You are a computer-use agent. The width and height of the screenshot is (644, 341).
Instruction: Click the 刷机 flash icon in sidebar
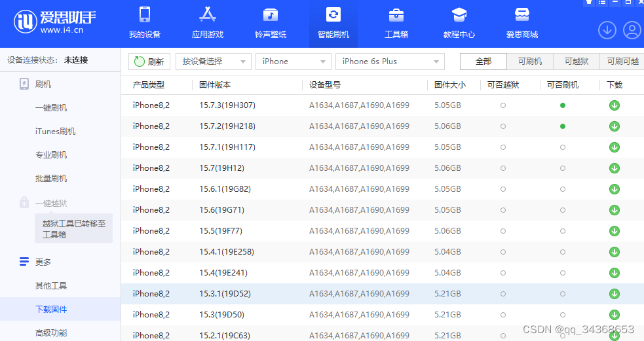[24, 84]
